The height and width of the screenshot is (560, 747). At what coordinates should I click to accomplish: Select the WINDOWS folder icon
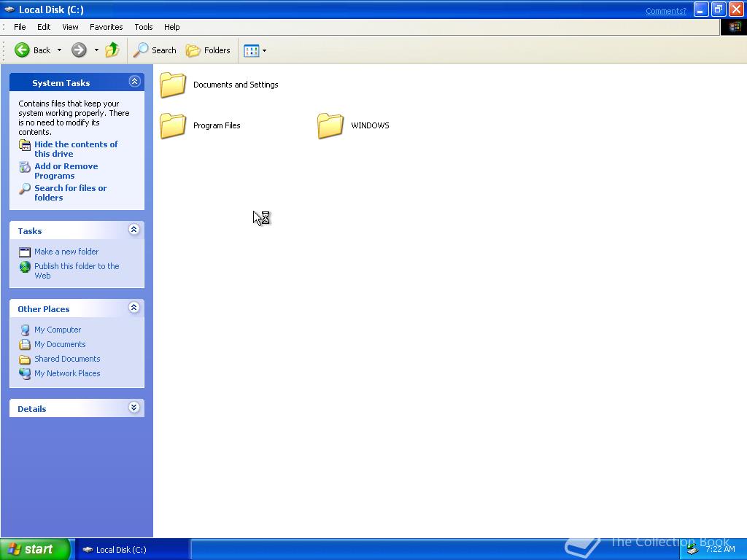tap(330, 125)
